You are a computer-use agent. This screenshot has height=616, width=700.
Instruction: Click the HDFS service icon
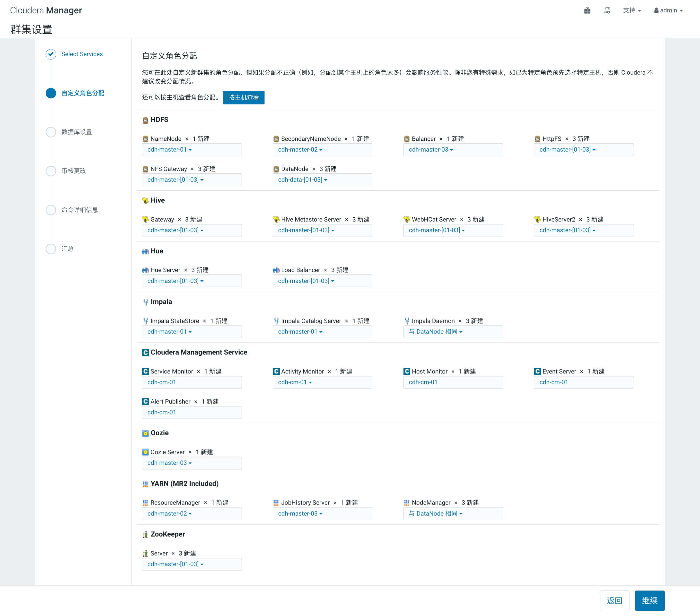click(x=145, y=120)
